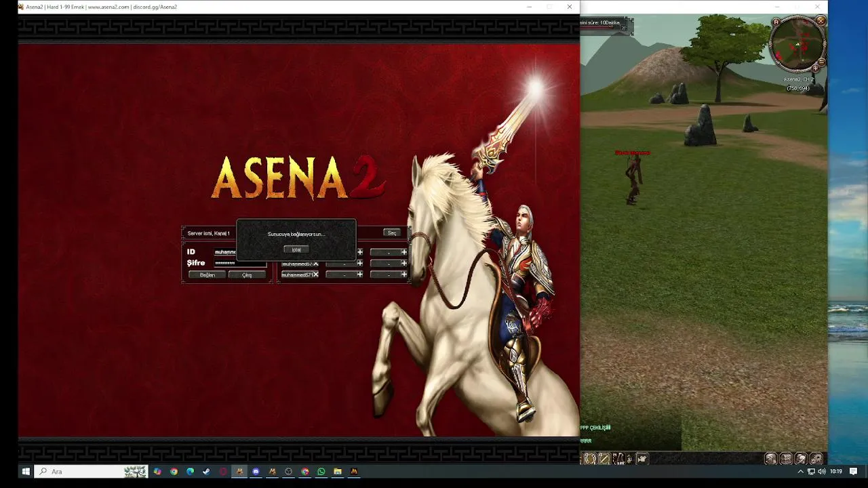Viewport: 868px width, 488px height.
Task: Zoom the minimap using the plus button
Action: pyautogui.click(x=816, y=68)
